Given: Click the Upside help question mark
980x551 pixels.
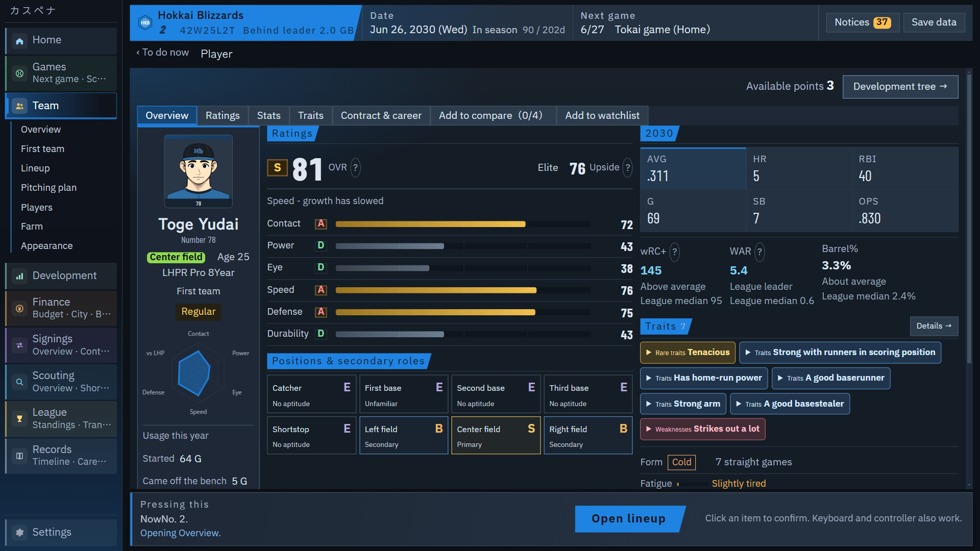Looking at the screenshot, I should coord(627,167).
